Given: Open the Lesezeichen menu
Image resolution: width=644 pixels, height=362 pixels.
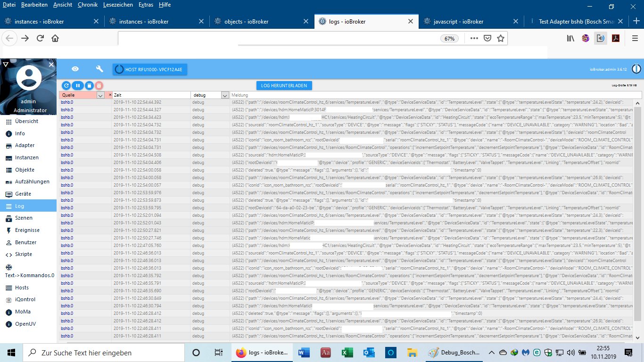Looking at the screenshot, I should click(118, 5).
